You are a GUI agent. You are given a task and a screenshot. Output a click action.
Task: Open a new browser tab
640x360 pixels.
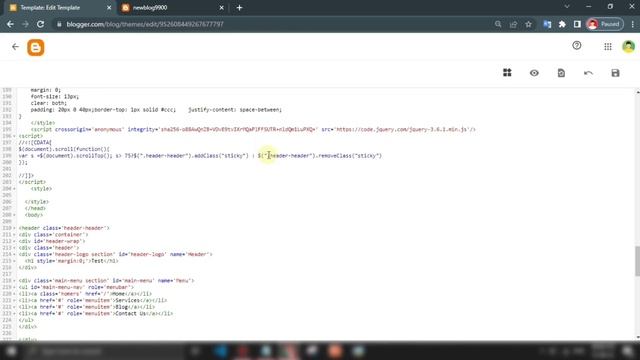(x=240, y=8)
